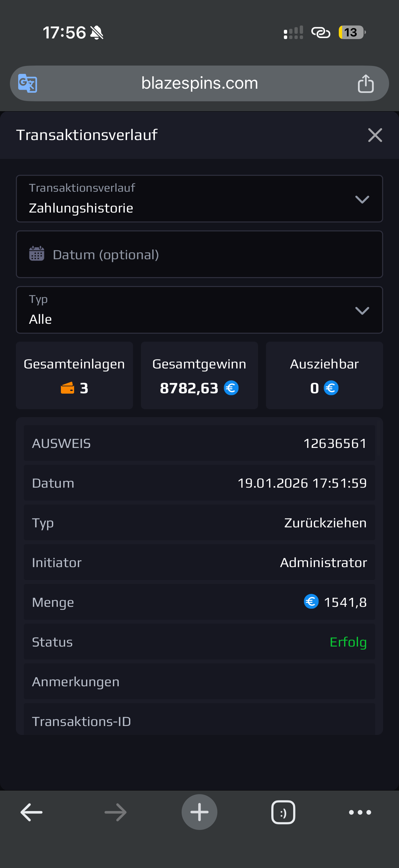This screenshot has width=399, height=868.
Task: Tap the Menge amount 1541,8
Action: [x=345, y=602]
